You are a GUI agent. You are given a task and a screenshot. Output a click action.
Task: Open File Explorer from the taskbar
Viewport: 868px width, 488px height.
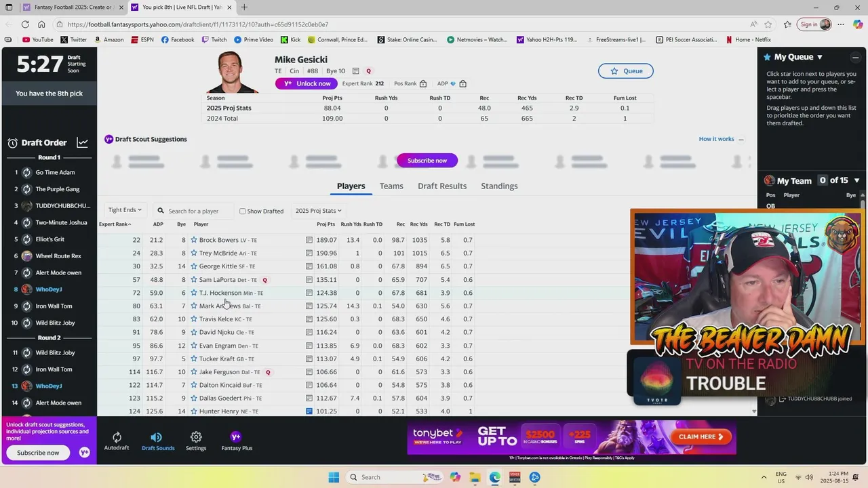pos(475,477)
